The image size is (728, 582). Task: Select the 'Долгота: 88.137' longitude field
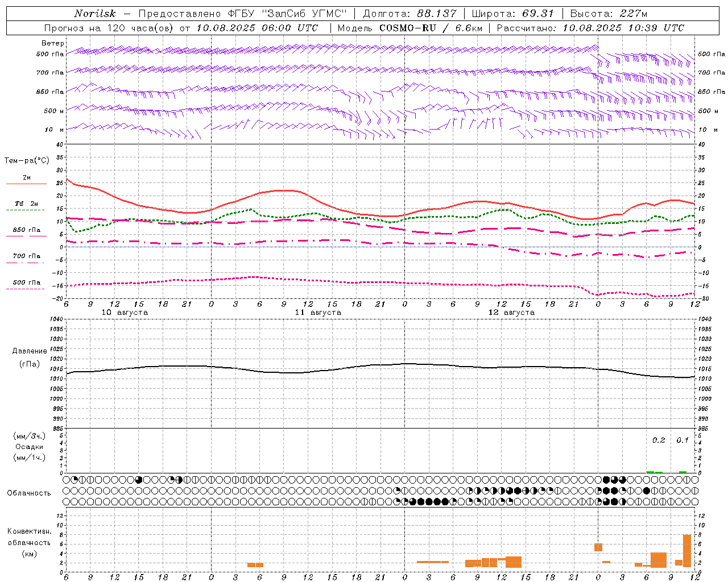click(x=409, y=14)
